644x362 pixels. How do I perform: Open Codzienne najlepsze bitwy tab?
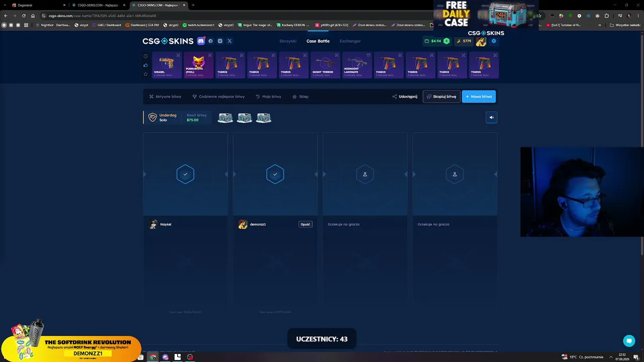pos(218,97)
